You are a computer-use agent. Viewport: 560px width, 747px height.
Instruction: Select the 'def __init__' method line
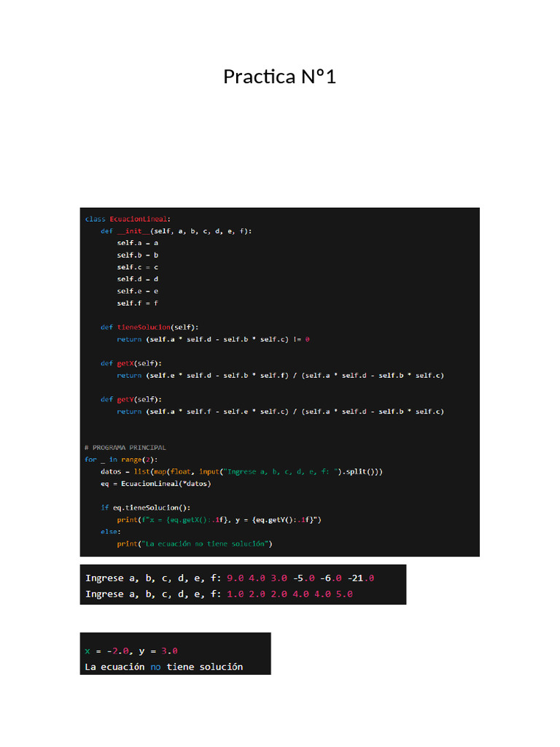pos(176,231)
